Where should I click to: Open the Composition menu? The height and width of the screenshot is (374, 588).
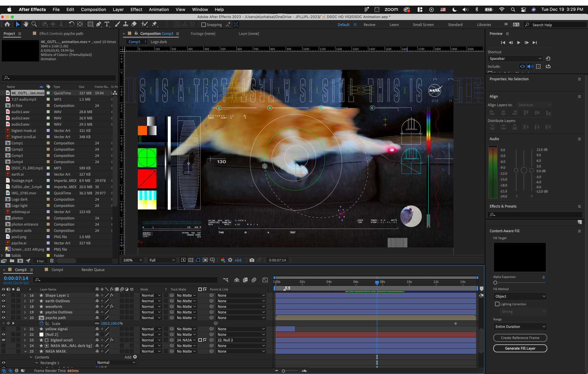pos(93,10)
